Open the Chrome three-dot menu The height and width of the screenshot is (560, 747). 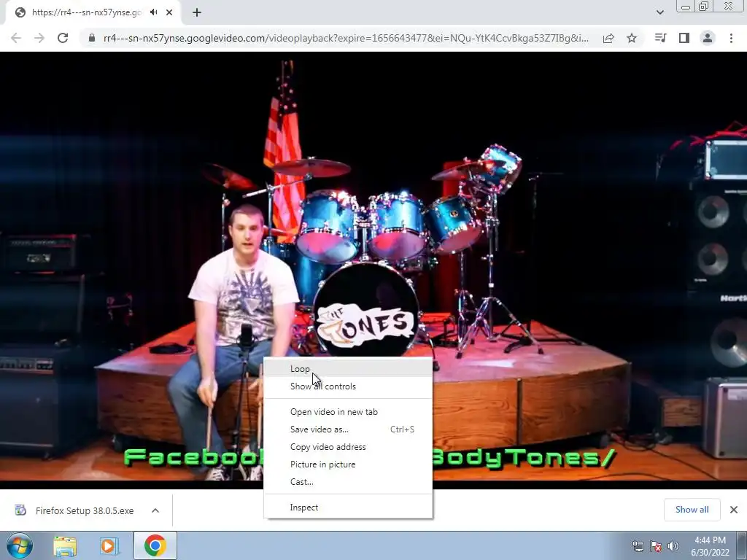[x=731, y=38]
